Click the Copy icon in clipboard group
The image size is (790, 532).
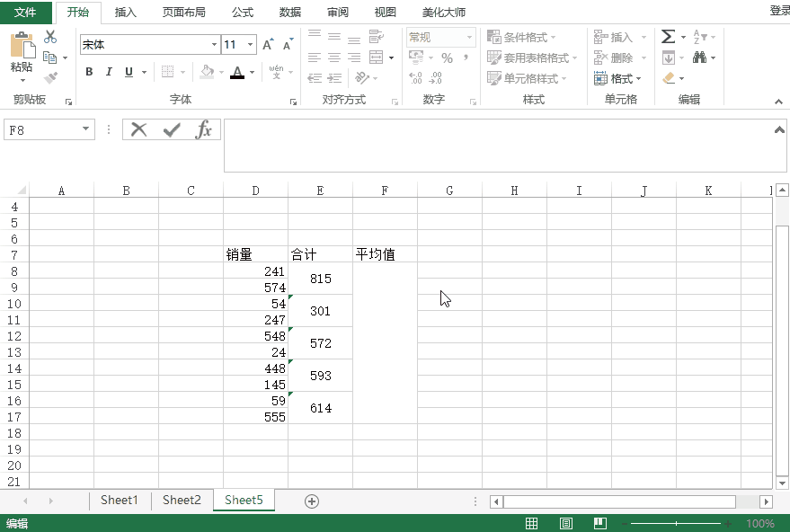click(x=49, y=58)
